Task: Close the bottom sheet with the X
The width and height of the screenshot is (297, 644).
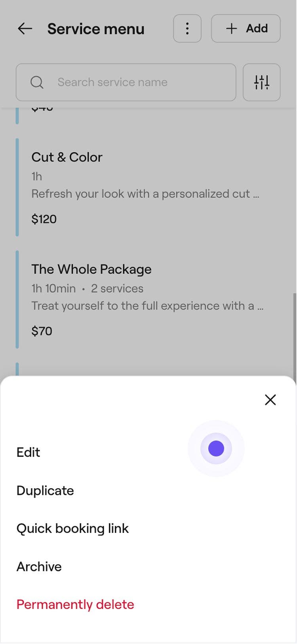Action: pos(270,400)
